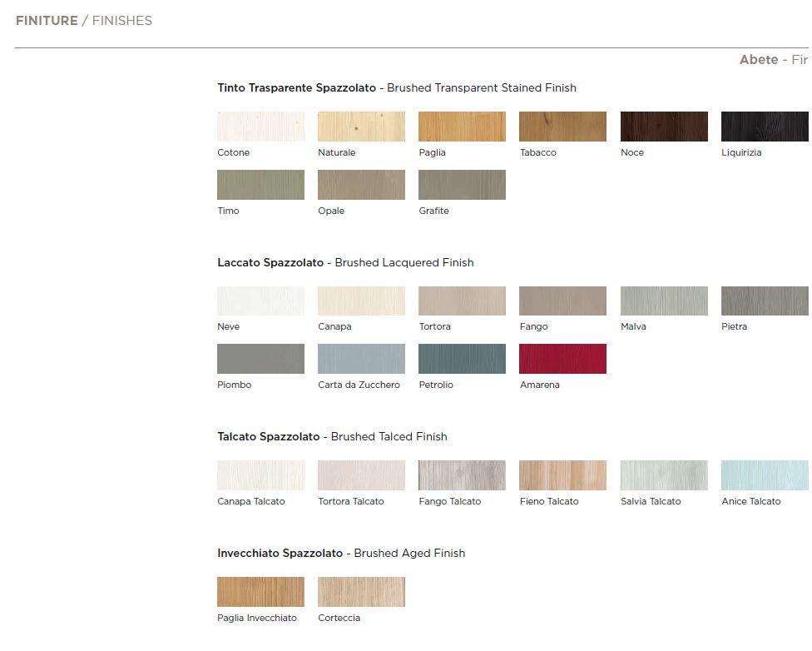Screen dimensions: 812x651
Task: Select the red Amarena swatch
Action: [563, 359]
